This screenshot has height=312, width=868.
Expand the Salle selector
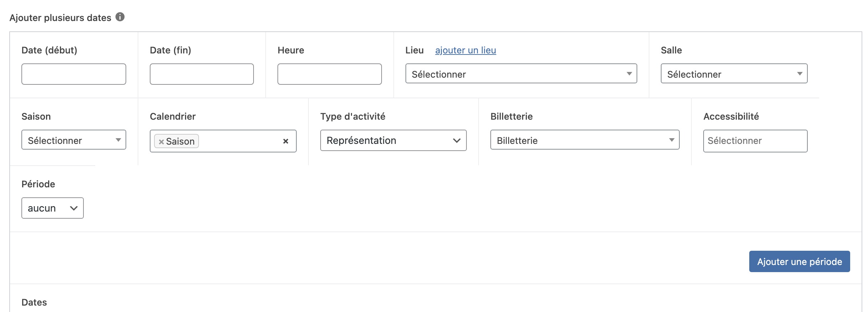(x=734, y=74)
